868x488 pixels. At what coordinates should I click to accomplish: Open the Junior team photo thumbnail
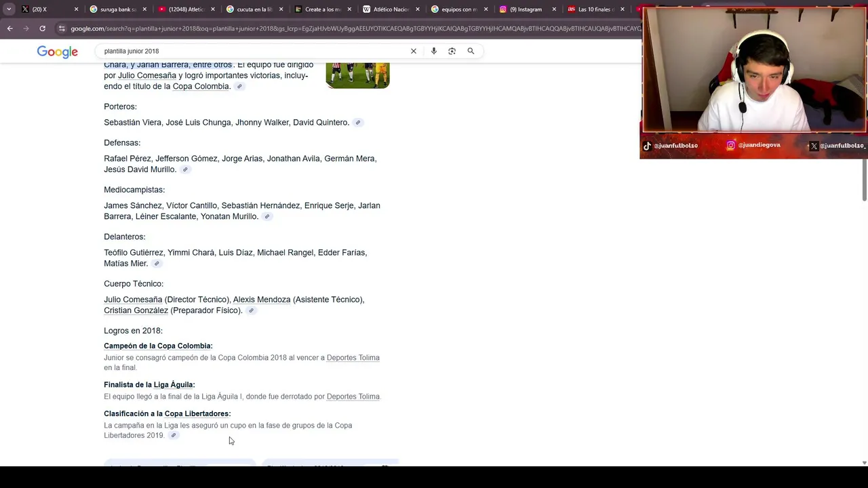pyautogui.click(x=357, y=75)
